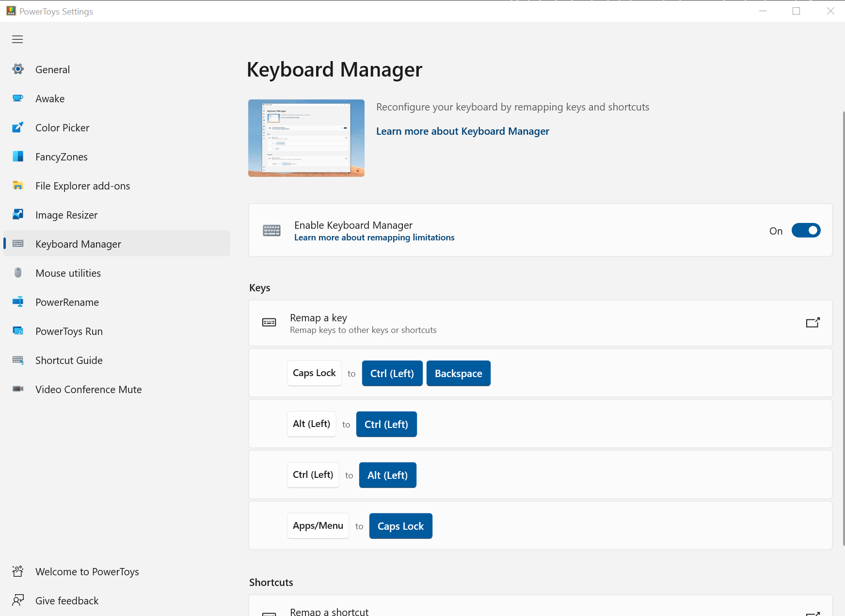Select Give feedback in the sidebar
This screenshot has height=616, width=845.
[117, 600]
